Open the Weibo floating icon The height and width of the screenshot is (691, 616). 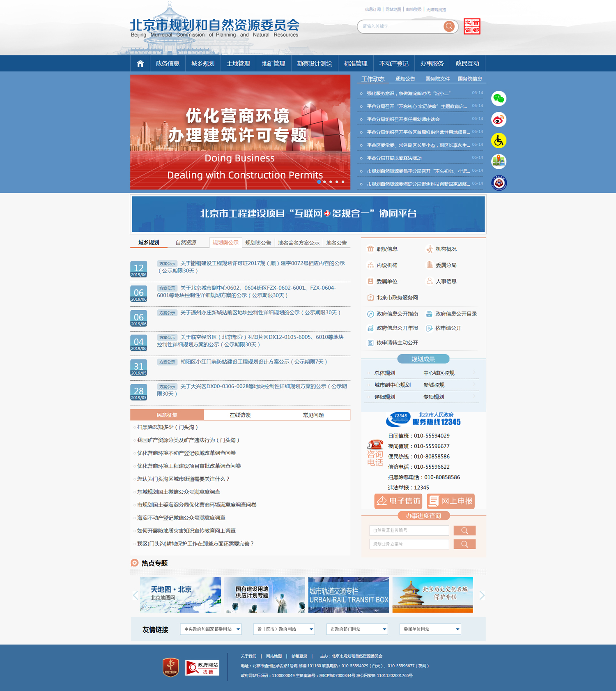point(499,120)
